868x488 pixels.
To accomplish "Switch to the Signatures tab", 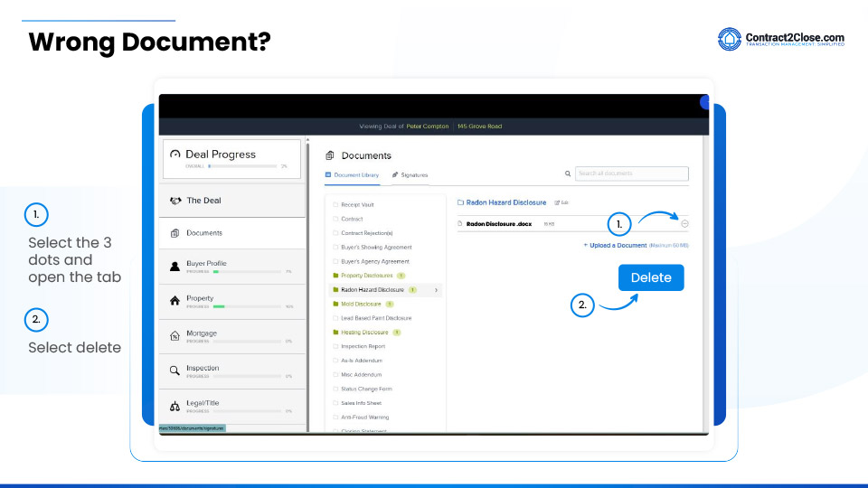I will pyautogui.click(x=410, y=174).
